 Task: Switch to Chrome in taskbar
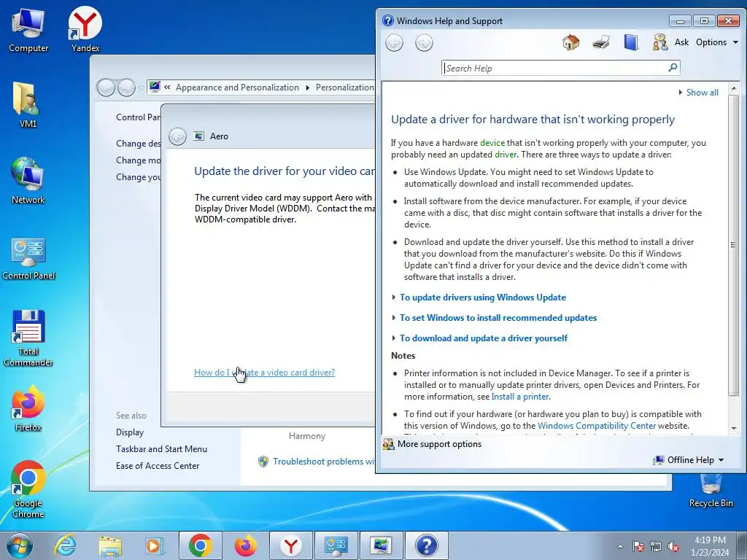200,545
